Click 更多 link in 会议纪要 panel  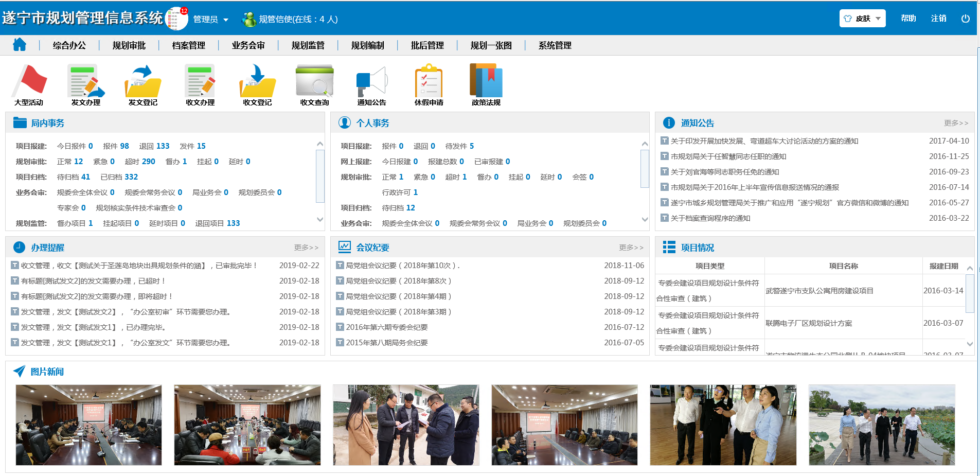(631, 248)
